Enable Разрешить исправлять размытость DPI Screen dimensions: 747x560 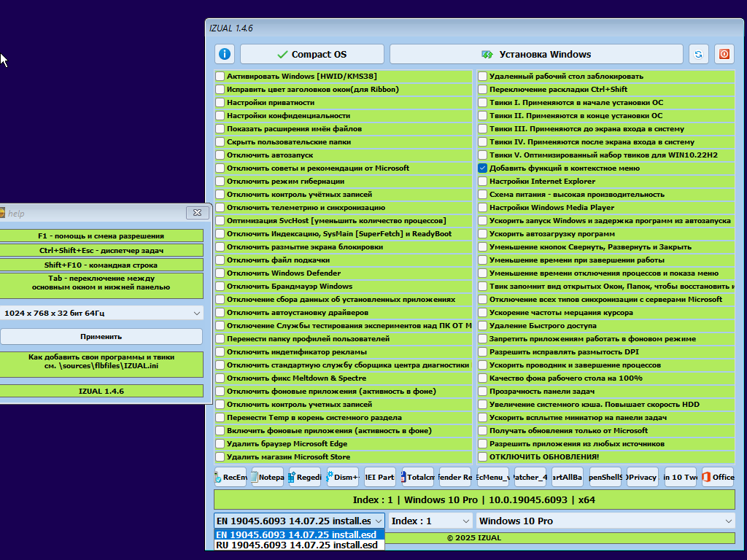point(483,352)
